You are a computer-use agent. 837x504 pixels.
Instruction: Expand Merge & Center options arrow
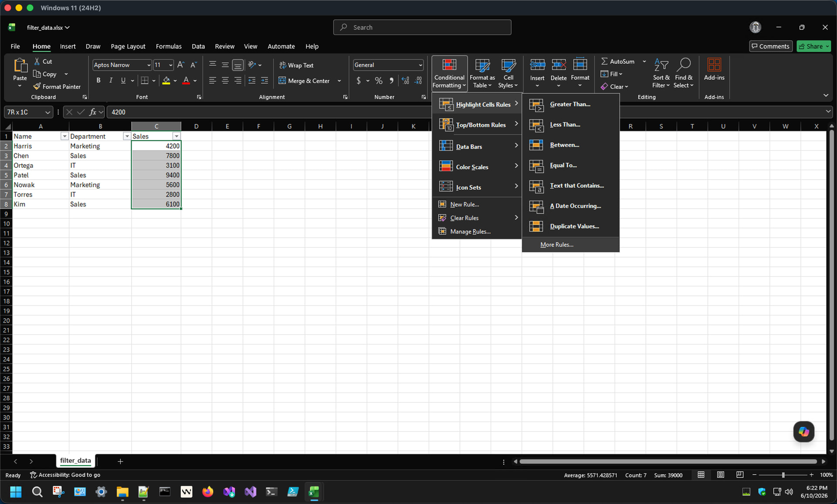339,81
